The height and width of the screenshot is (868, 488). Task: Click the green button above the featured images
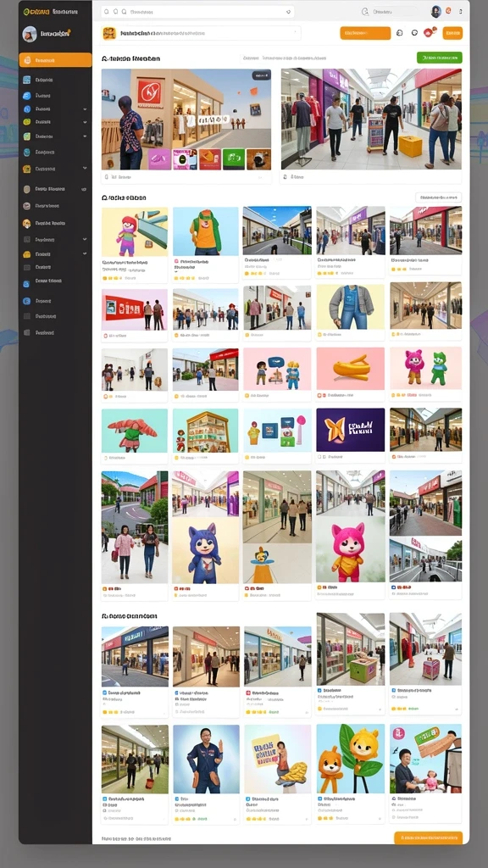tap(440, 58)
